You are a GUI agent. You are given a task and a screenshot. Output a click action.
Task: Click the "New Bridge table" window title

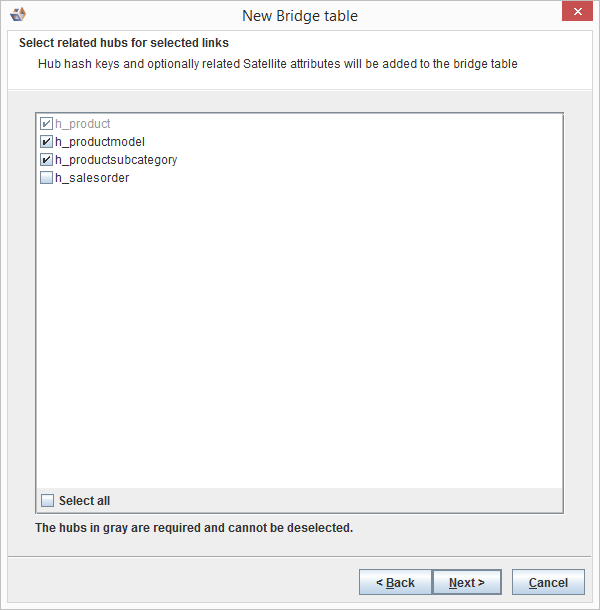click(299, 16)
